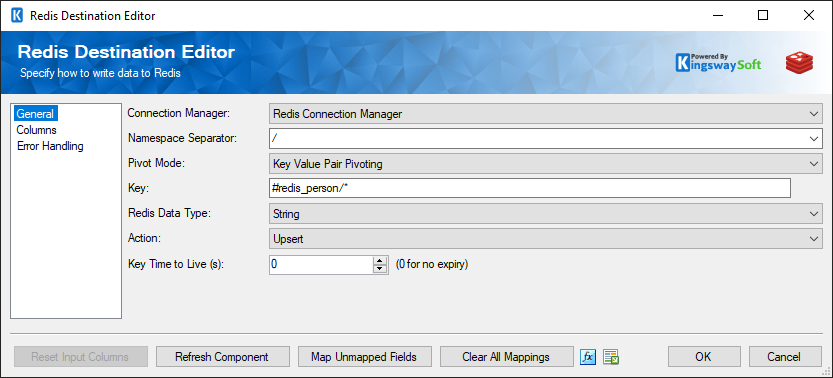833x378 pixels.
Task: Switch to the Error Handling page
Action: point(50,145)
